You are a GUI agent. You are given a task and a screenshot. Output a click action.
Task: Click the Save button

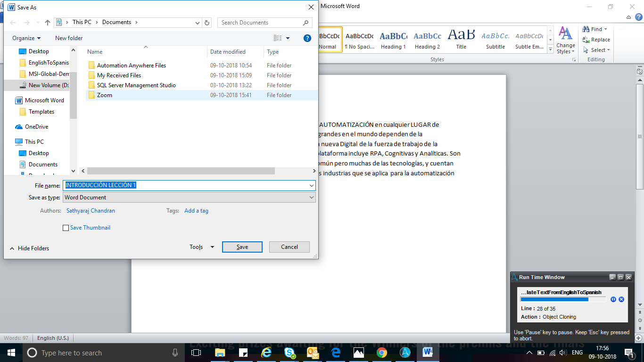[242, 247]
